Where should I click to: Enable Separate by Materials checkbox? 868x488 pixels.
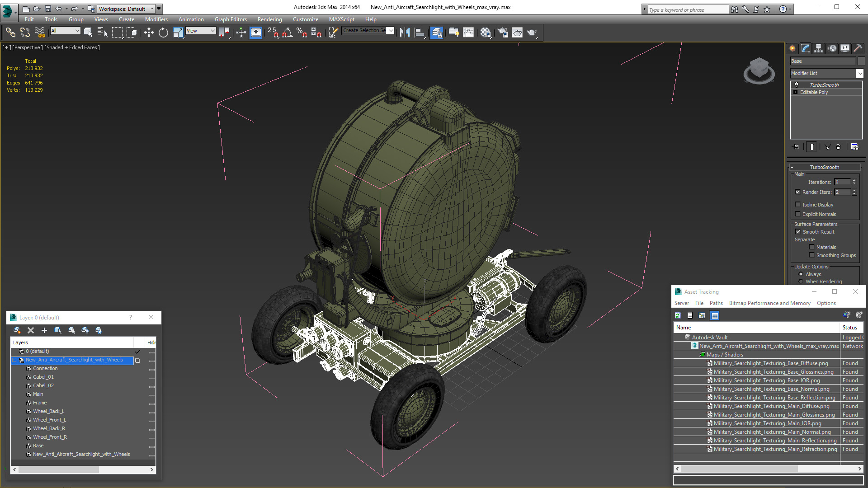point(811,247)
